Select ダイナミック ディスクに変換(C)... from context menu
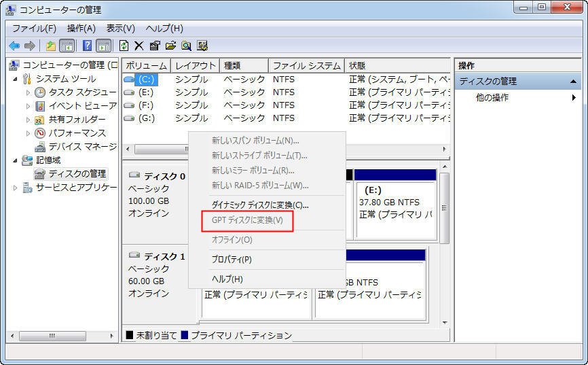588x365 pixels. click(259, 205)
